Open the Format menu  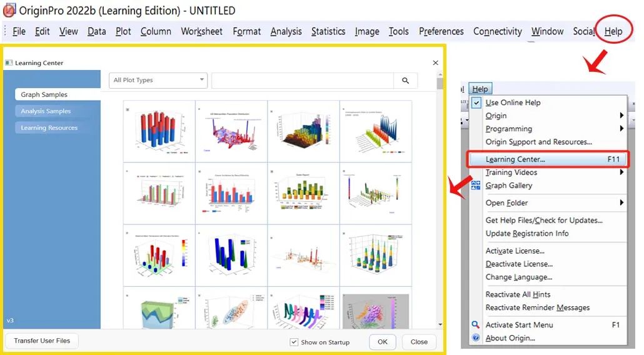click(x=246, y=32)
